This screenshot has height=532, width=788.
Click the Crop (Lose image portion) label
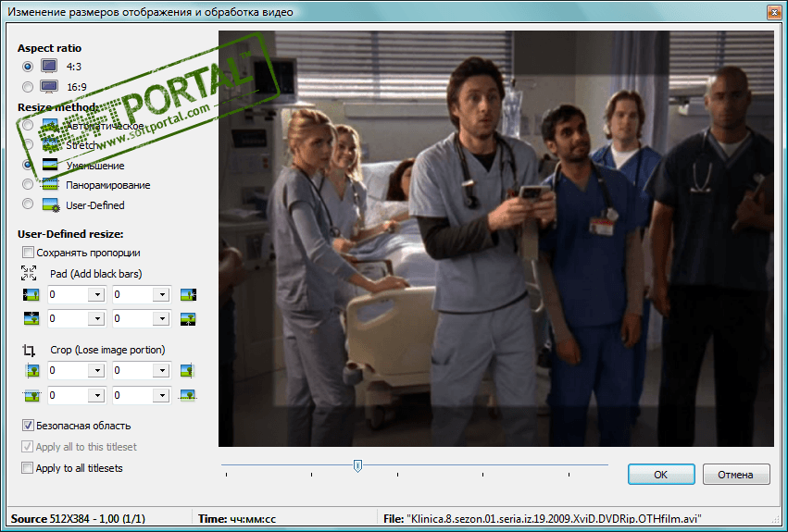click(107, 350)
